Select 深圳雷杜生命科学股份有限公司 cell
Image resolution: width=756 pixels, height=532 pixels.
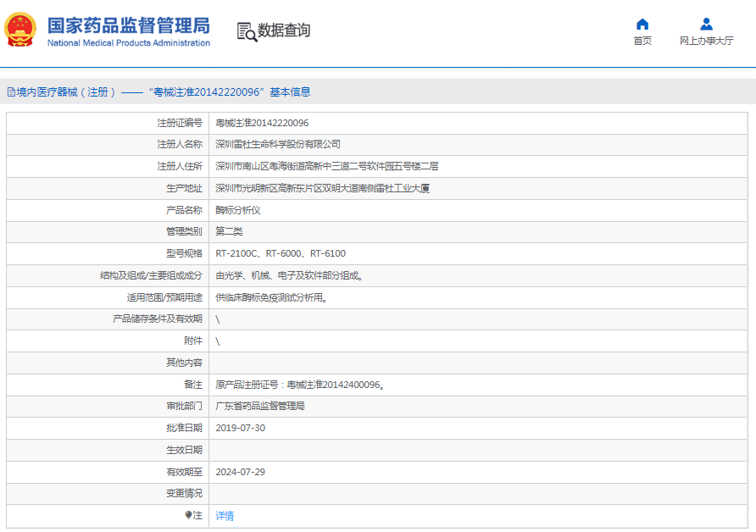click(278, 144)
